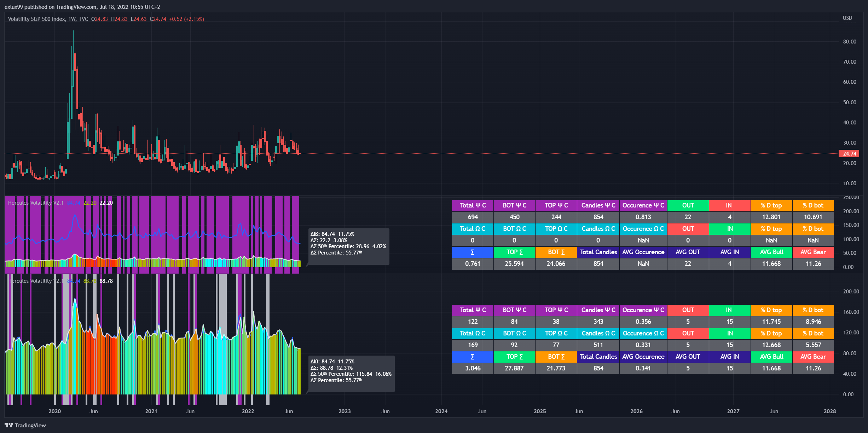Click the 80.00 level on price axis
868x433 pixels.
tap(849, 42)
